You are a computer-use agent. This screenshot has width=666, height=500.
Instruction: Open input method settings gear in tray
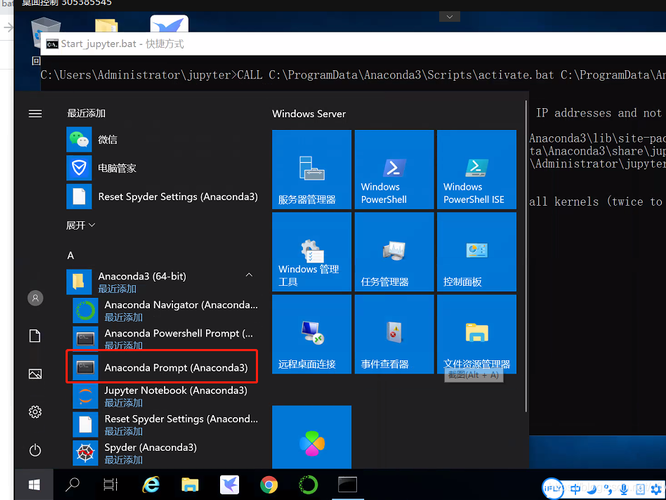[656, 489]
